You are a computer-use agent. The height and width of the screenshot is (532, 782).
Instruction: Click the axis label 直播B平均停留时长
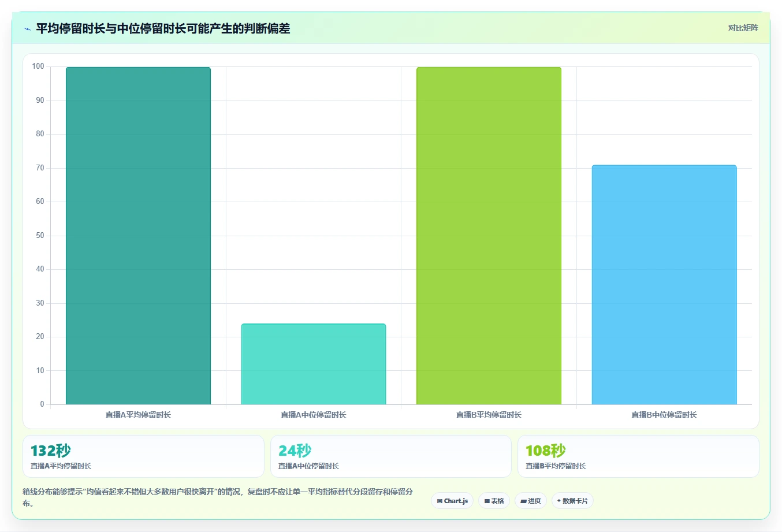489,415
